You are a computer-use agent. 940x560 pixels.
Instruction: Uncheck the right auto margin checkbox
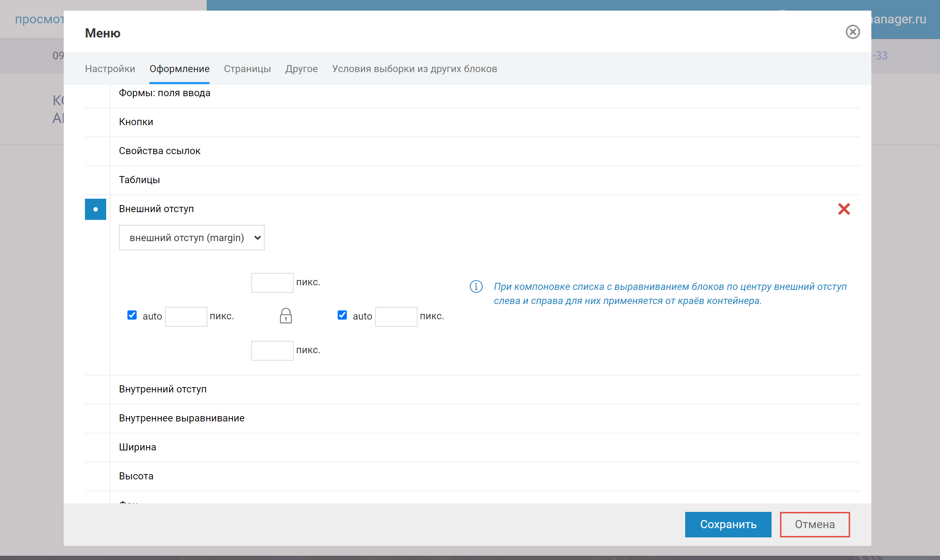342,315
